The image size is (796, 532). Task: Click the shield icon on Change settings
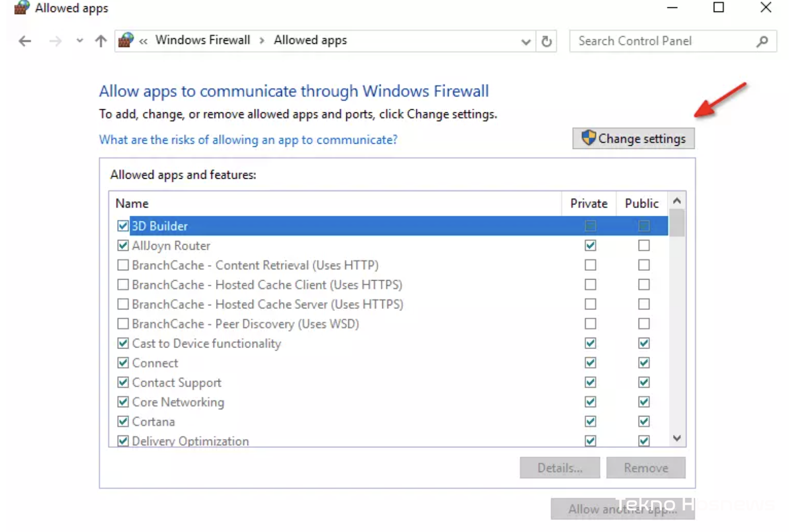[x=588, y=138]
